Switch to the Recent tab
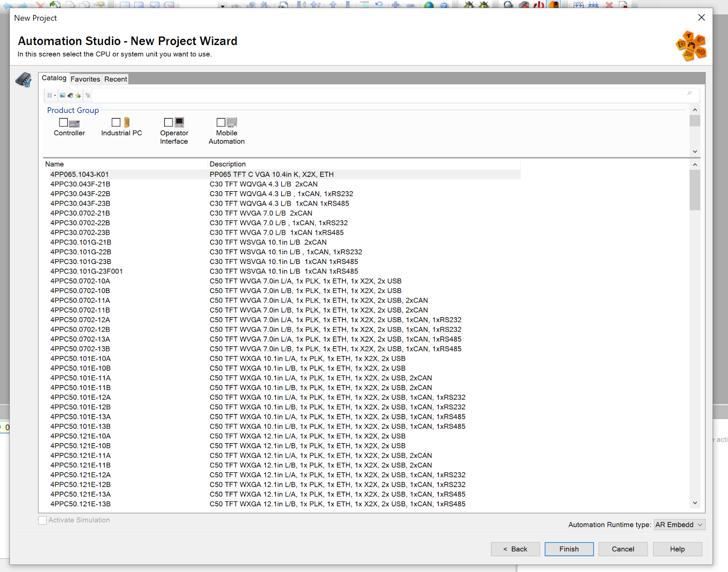 point(116,79)
